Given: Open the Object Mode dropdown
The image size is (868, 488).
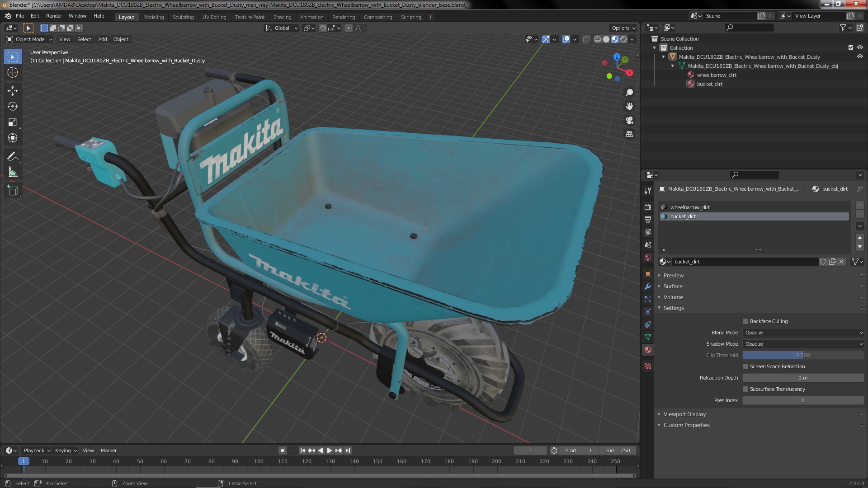Looking at the screenshot, I should 29,39.
